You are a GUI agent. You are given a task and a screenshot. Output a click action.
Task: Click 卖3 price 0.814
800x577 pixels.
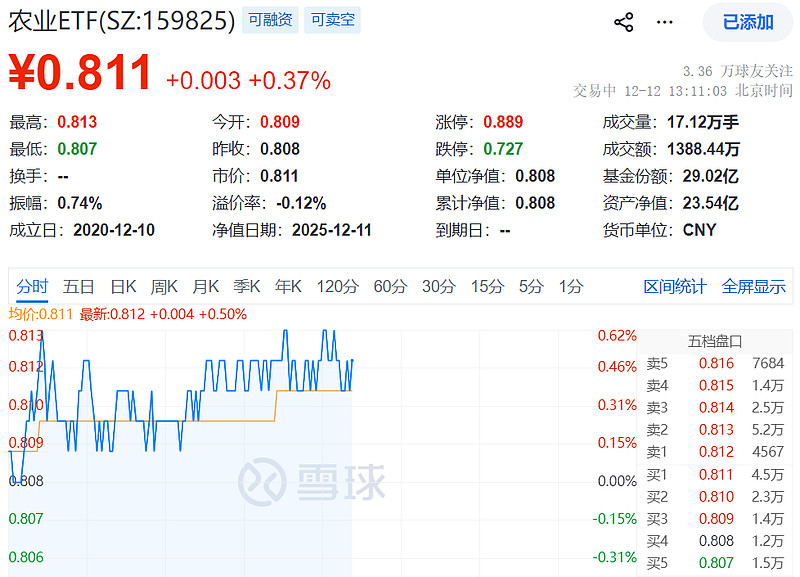[716, 408]
